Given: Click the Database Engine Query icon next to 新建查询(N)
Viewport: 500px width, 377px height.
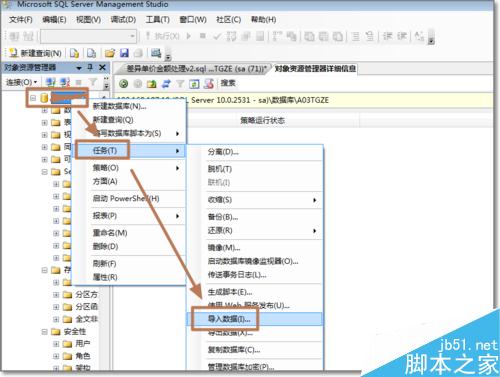Looking at the screenshot, I should pyautogui.click(x=74, y=53).
